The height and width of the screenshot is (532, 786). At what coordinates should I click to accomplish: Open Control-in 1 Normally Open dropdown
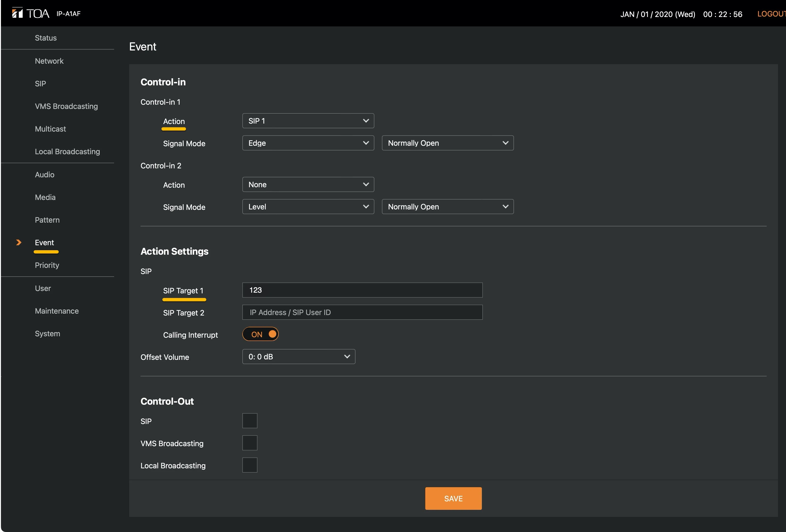pyautogui.click(x=448, y=143)
